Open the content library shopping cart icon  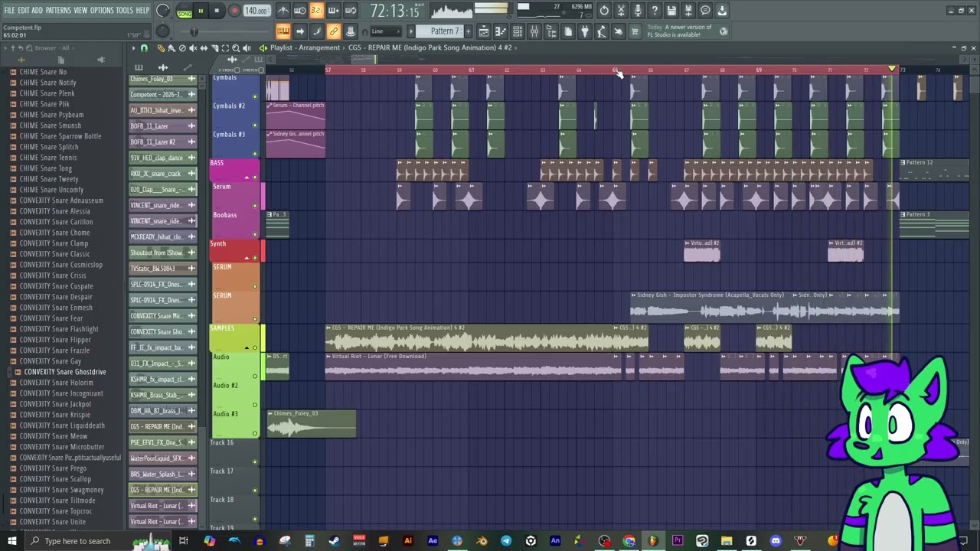pos(634,31)
